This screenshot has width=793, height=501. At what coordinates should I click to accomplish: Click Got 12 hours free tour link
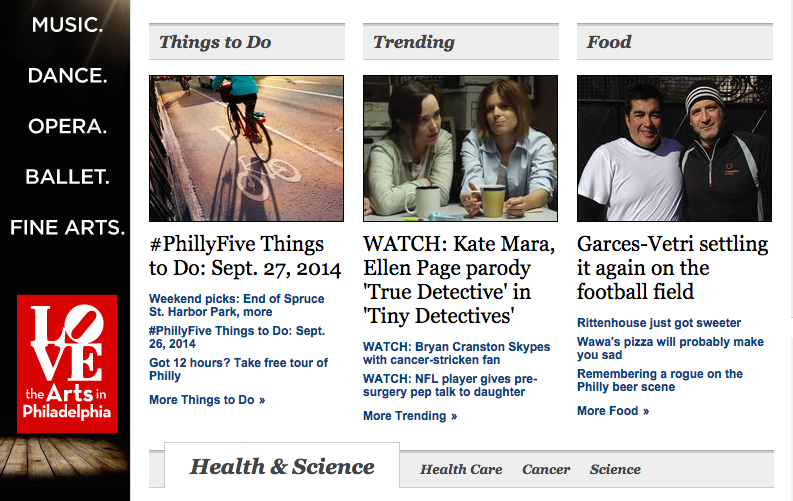[238, 369]
